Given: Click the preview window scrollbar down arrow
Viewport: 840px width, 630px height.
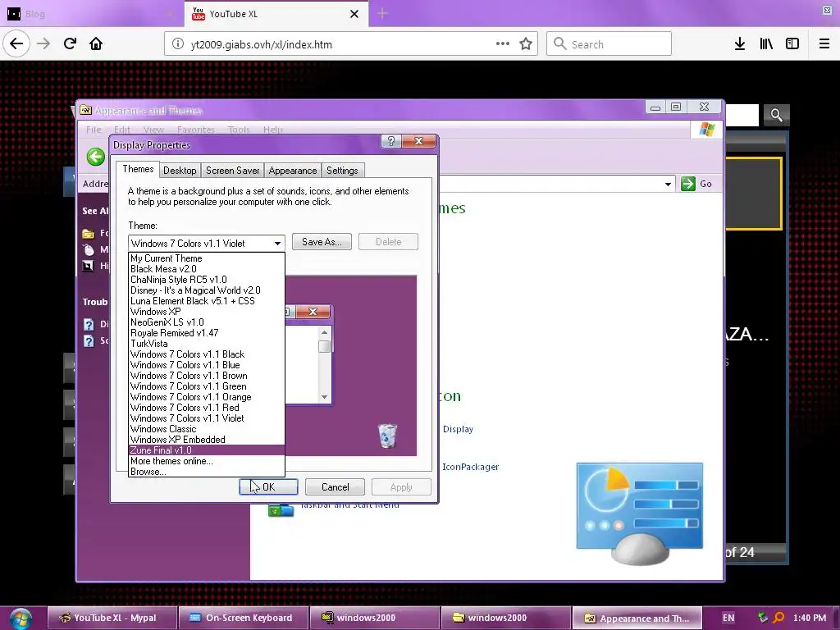Looking at the screenshot, I should point(324,397).
